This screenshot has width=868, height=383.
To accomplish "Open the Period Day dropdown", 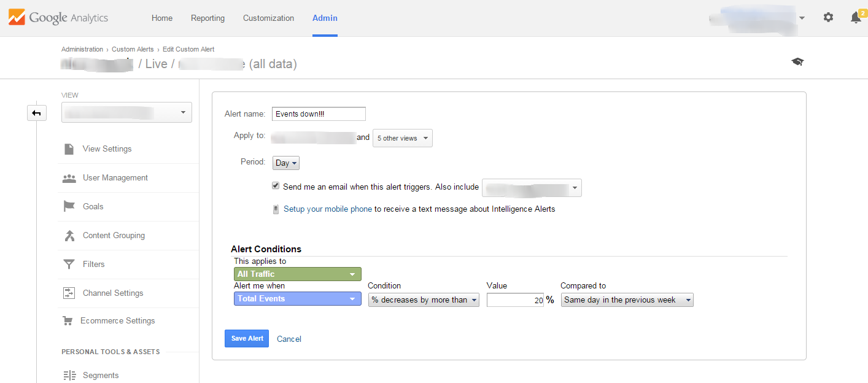I will [x=286, y=163].
